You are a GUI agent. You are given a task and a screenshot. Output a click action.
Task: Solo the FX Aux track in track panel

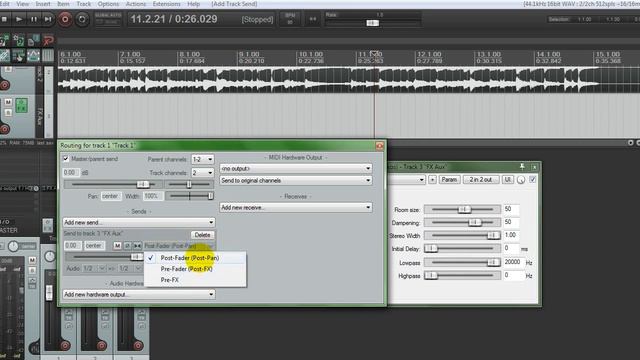pos(8,112)
